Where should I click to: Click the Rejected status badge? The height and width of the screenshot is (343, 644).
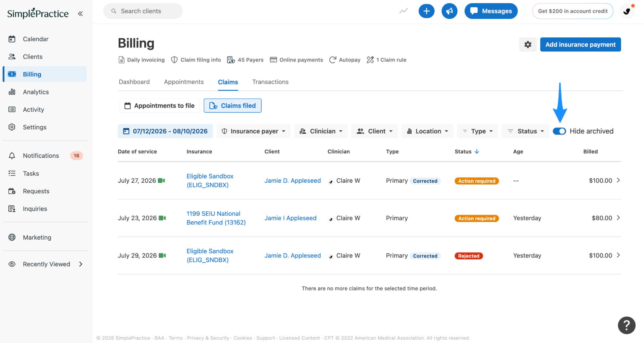[x=469, y=256]
